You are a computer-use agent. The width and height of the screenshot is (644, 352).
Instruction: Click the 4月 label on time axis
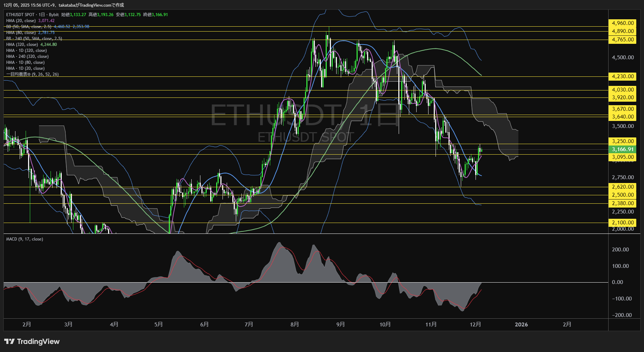coord(114,325)
